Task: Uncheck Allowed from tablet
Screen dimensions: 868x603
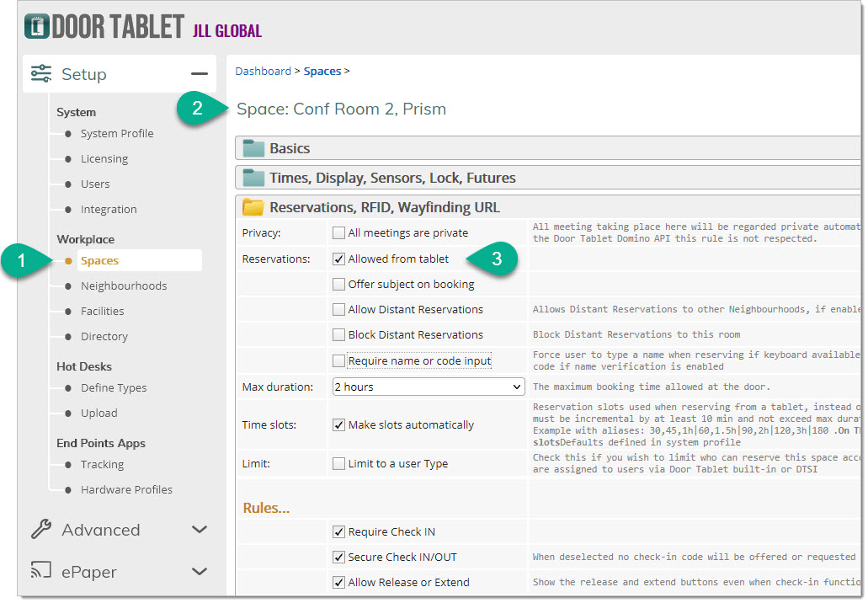Action: point(338,259)
